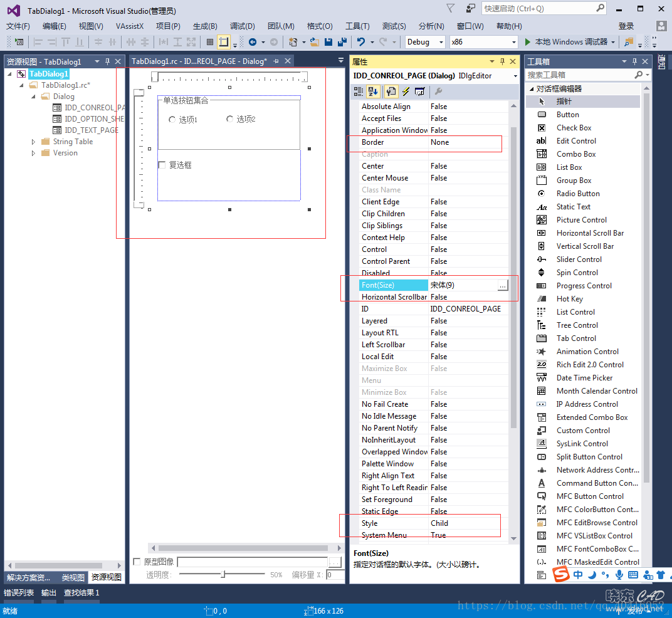Click the 登录 sign-in link

(626, 26)
